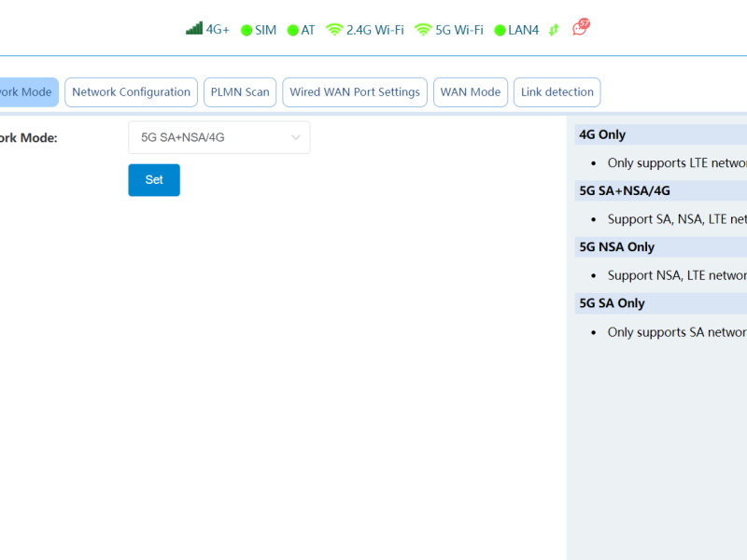This screenshot has height=560, width=747.
Task: Click the 2.4G Wi-Fi status icon
Action: (x=334, y=30)
